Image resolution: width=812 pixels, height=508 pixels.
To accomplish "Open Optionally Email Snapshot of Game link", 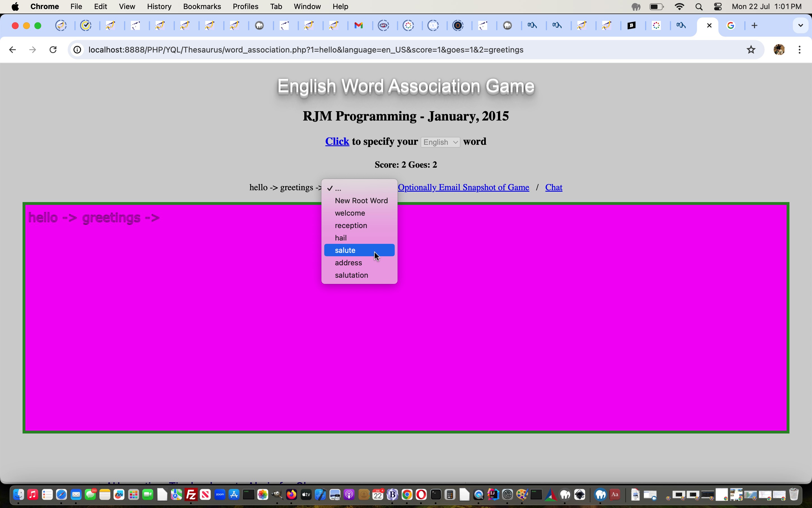I will click(x=464, y=187).
